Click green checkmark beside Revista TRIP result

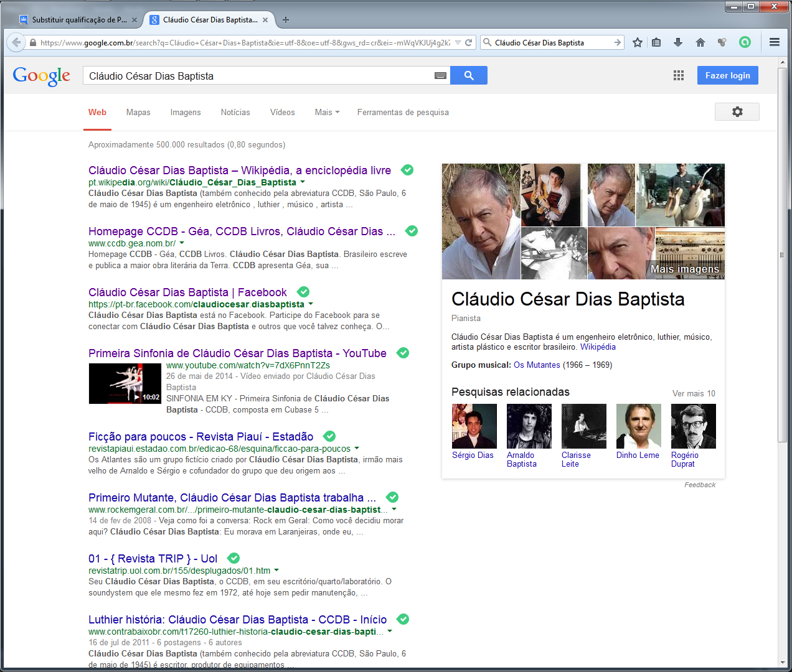pyautogui.click(x=233, y=558)
